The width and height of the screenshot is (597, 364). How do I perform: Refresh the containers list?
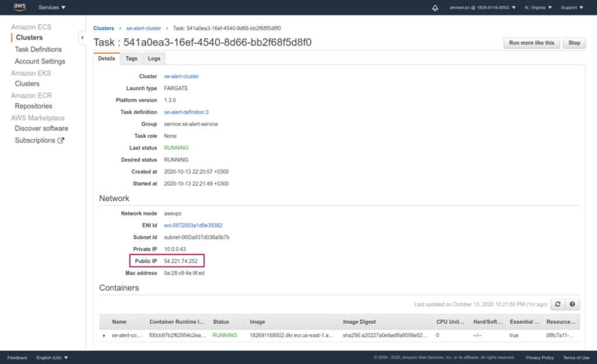pyautogui.click(x=558, y=304)
